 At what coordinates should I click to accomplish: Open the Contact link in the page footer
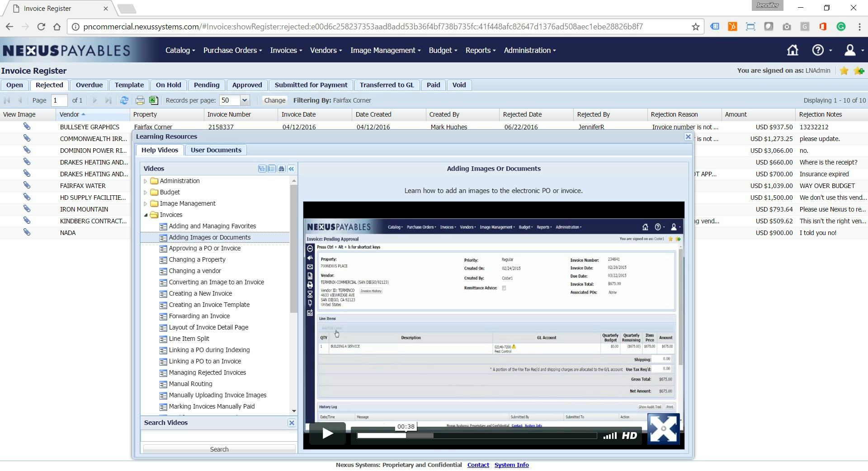478,465
